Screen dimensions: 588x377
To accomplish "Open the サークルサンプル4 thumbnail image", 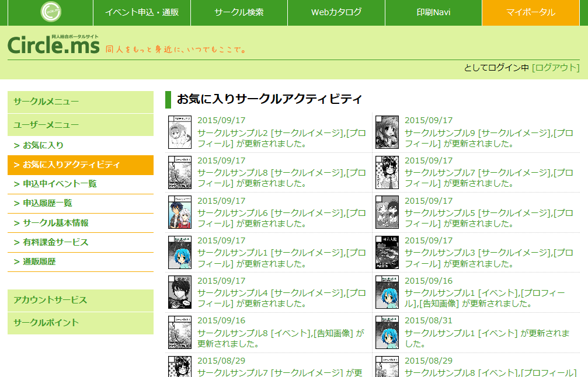I will (180, 292).
